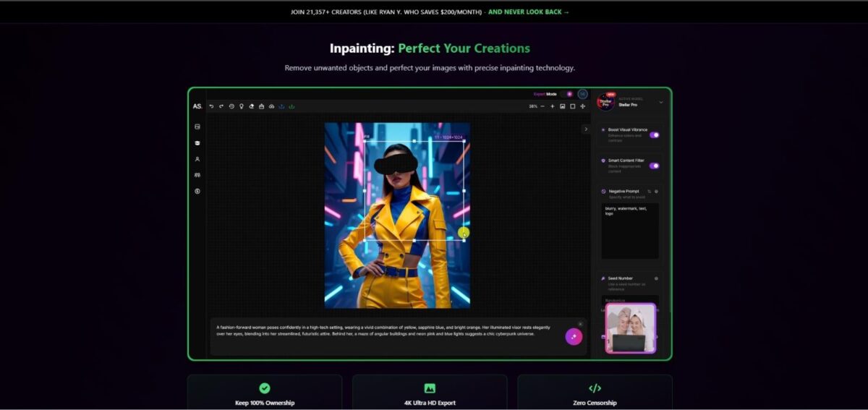Click the AND NEVER LOOK BACK link
This screenshot has width=868, height=410.
coord(529,12)
